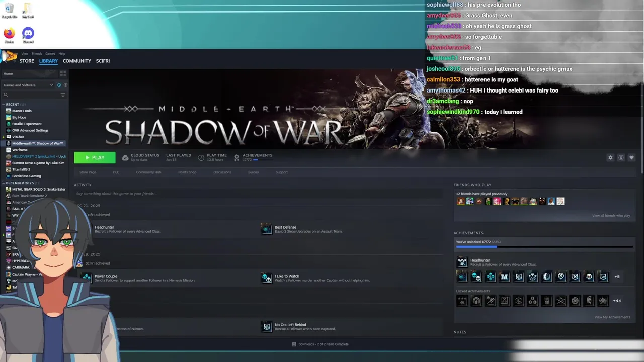Viewport: 644px width, 362px height.
Task: Open View all friends who play
Action: pyautogui.click(x=611, y=216)
